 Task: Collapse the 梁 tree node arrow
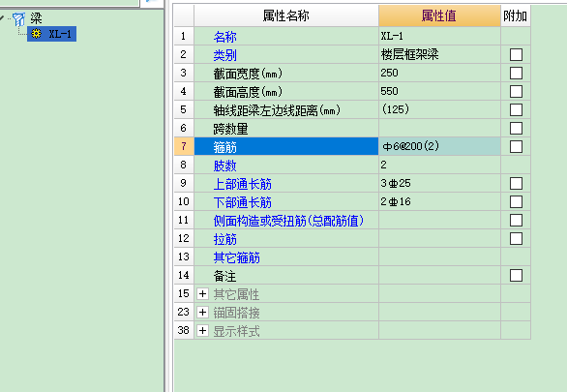tap(2, 17)
